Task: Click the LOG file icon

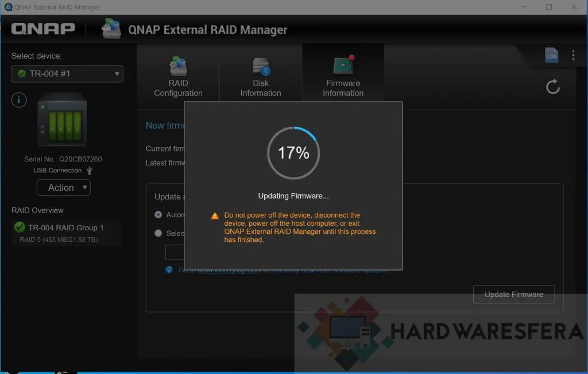Action: tap(552, 56)
